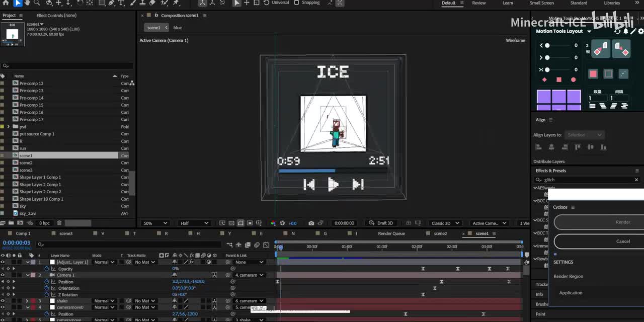This screenshot has height=322, width=644.
Task: Toggle visibility of cameramove0 layer
Action: [x=3, y=307]
